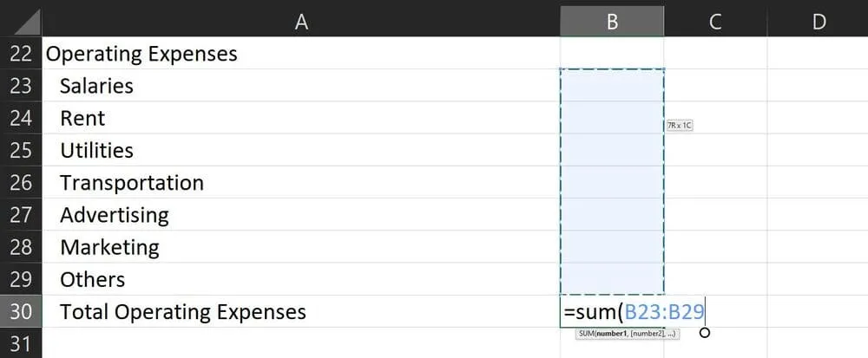Click row 25 header
Image resolution: width=868 pixels, height=358 pixels.
pyautogui.click(x=20, y=150)
